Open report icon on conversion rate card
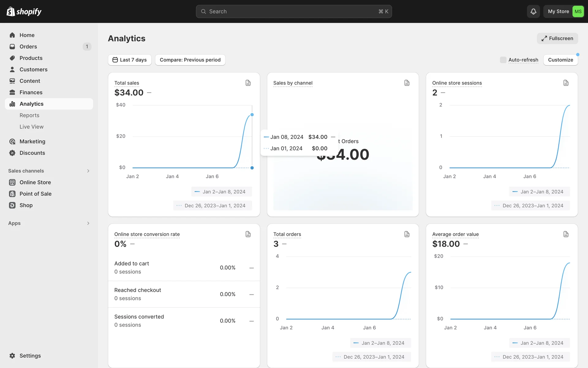 248,234
